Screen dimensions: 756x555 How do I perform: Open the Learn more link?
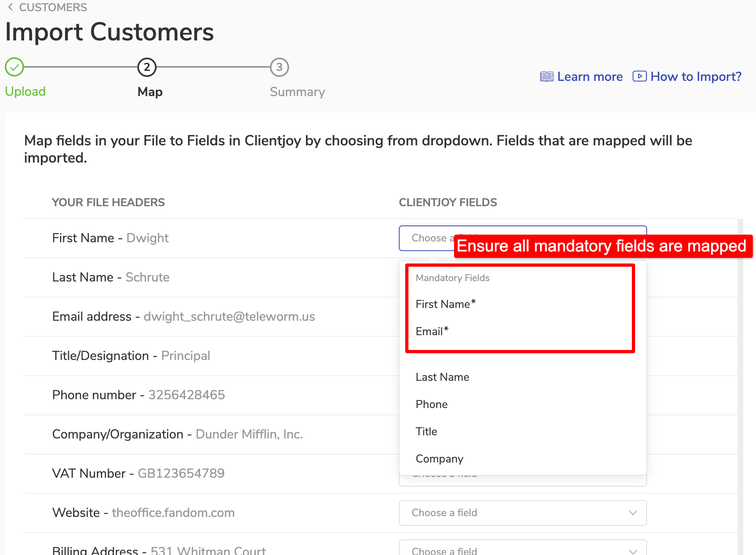(590, 76)
